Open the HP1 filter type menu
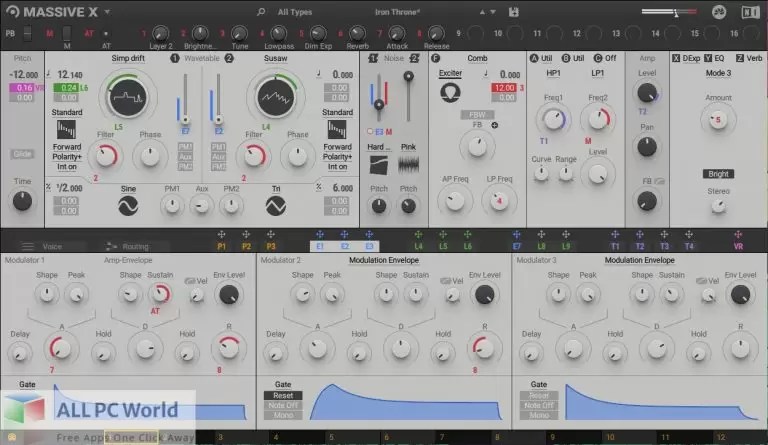 (553, 73)
